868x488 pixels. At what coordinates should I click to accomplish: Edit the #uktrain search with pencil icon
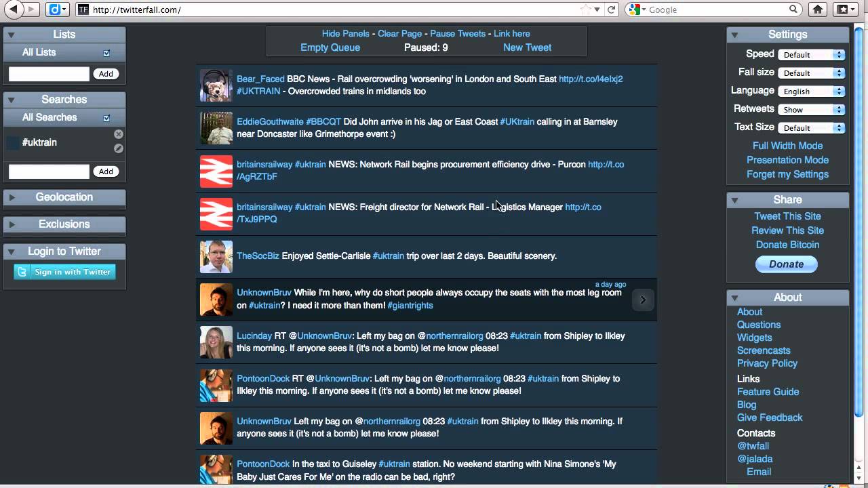(x=119, y=148)
